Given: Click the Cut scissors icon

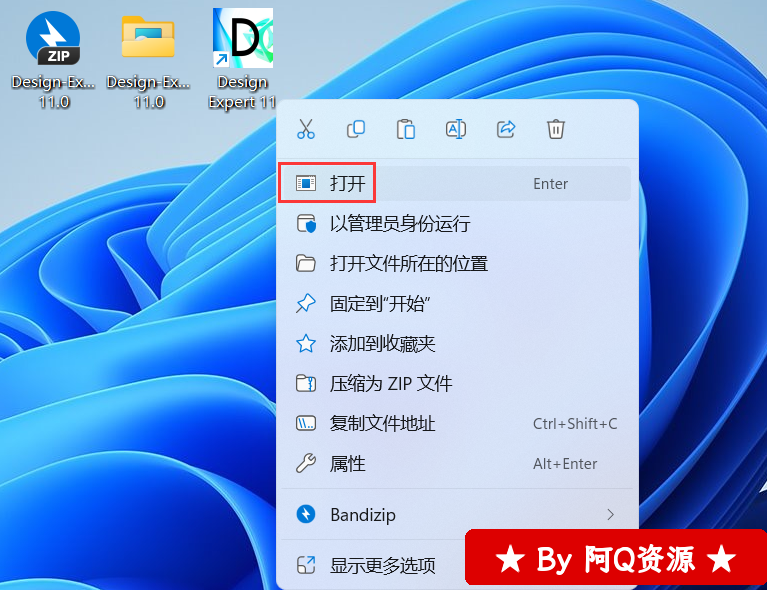Looking at the screenshot, I should tap(306, 129).
